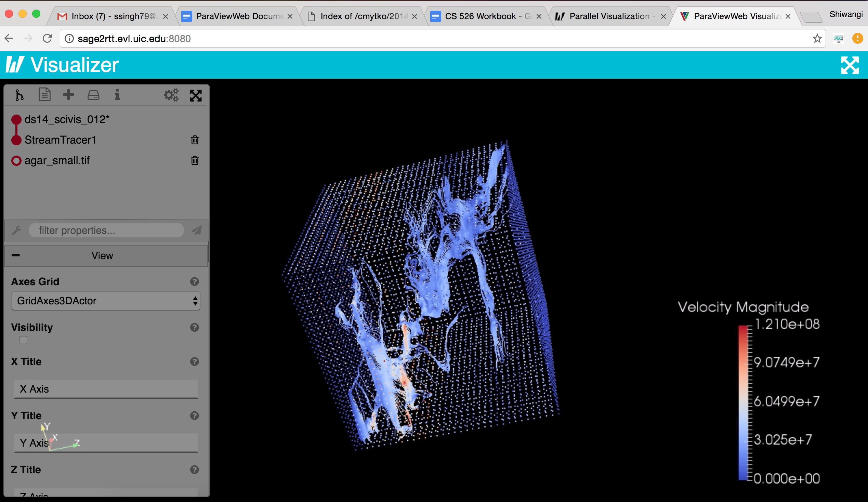Click the filter properties search field
The width and height of the screenshot is (868, 502).
pyautogui.click(x=106, y=230)
